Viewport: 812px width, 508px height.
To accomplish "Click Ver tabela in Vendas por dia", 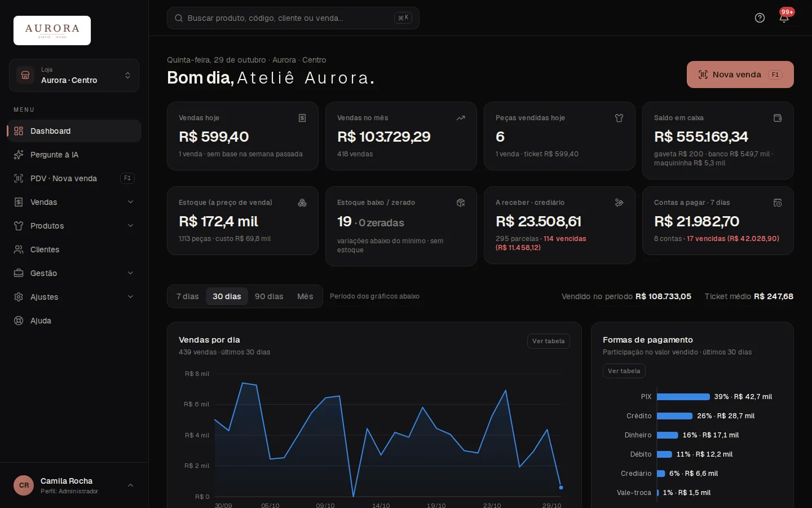I will point(548,341).
